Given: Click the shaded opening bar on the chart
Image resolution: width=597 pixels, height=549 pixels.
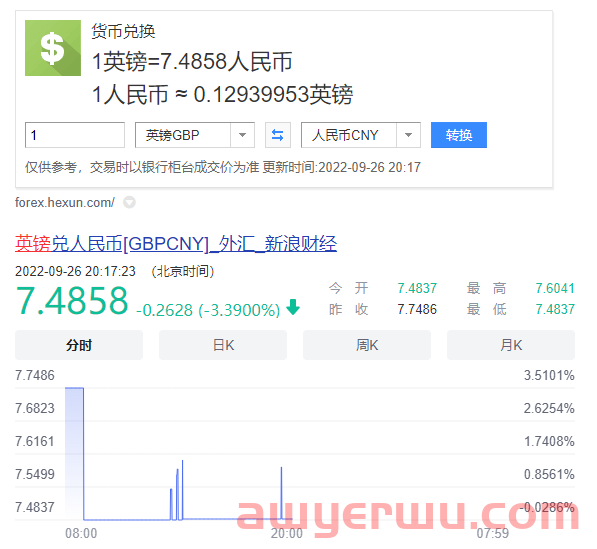Looking at the screenshot, I should coord(74,453).
